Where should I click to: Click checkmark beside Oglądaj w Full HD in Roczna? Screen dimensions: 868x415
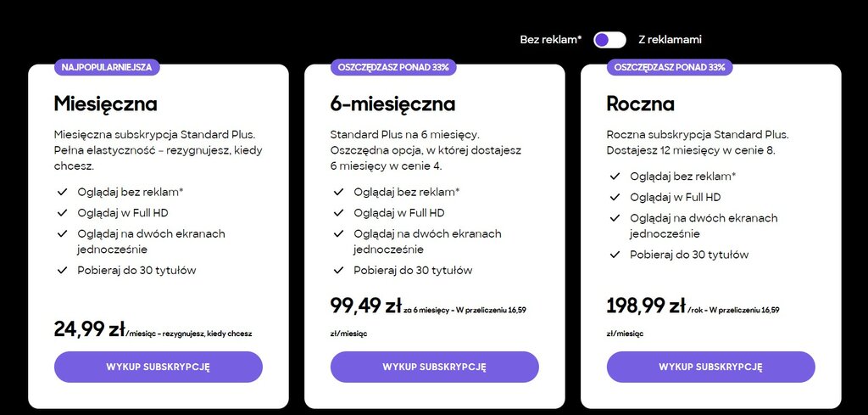click(x=615, y=197)
